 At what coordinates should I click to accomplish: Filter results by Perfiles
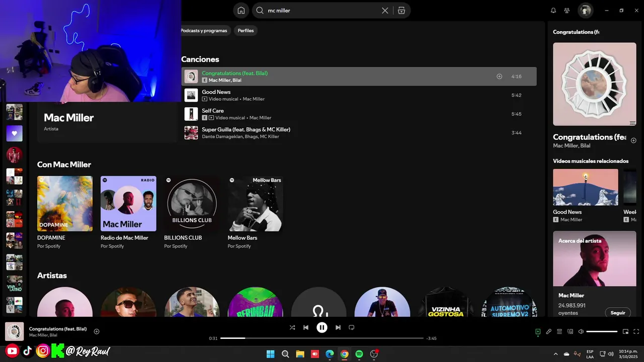pos(246,31)
